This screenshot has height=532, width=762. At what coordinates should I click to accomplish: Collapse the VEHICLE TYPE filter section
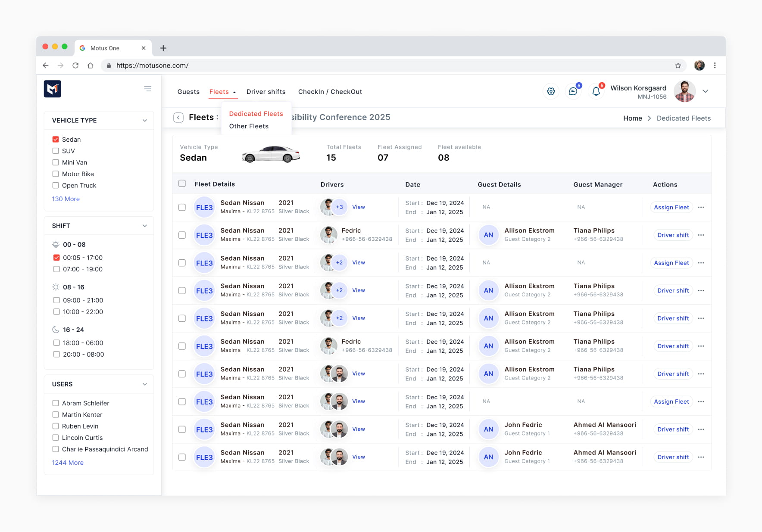coord(145,121)
